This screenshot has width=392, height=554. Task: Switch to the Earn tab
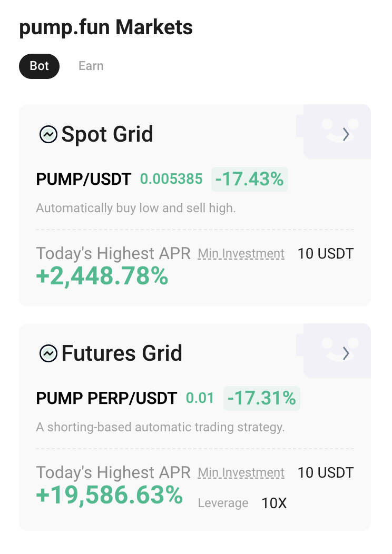tap(91, 66)
